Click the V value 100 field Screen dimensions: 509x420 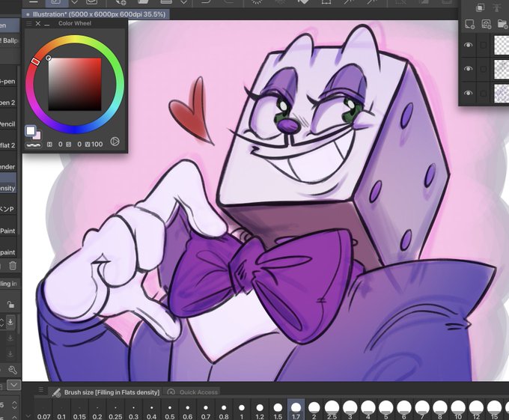tap(97, 144)
